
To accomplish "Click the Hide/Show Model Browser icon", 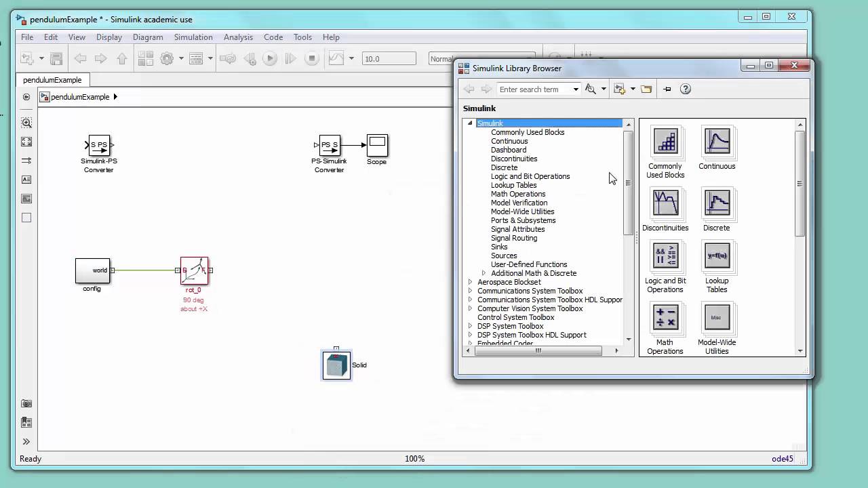I will pos(26,97).
